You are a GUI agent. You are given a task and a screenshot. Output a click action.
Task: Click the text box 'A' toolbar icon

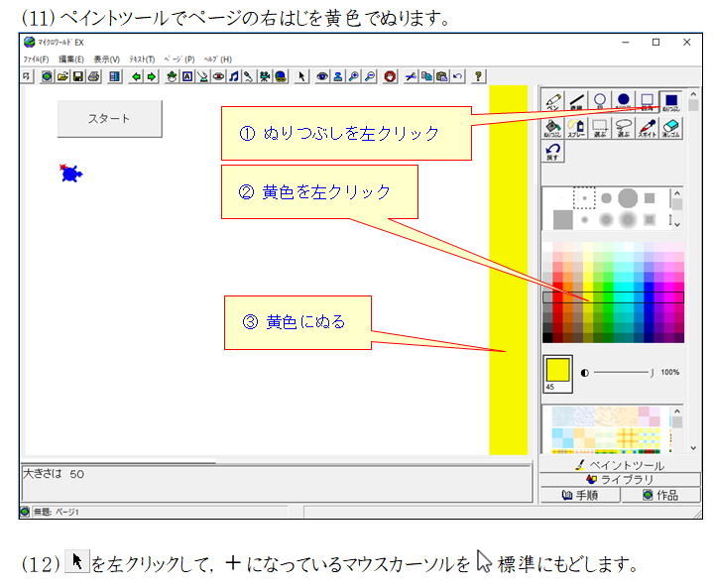coord(187,76)
